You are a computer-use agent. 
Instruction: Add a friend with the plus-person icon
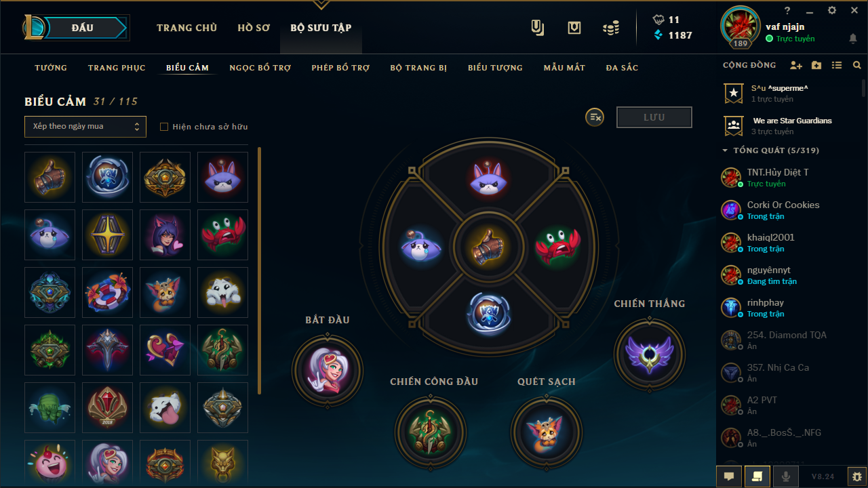[x=796, y=66]
